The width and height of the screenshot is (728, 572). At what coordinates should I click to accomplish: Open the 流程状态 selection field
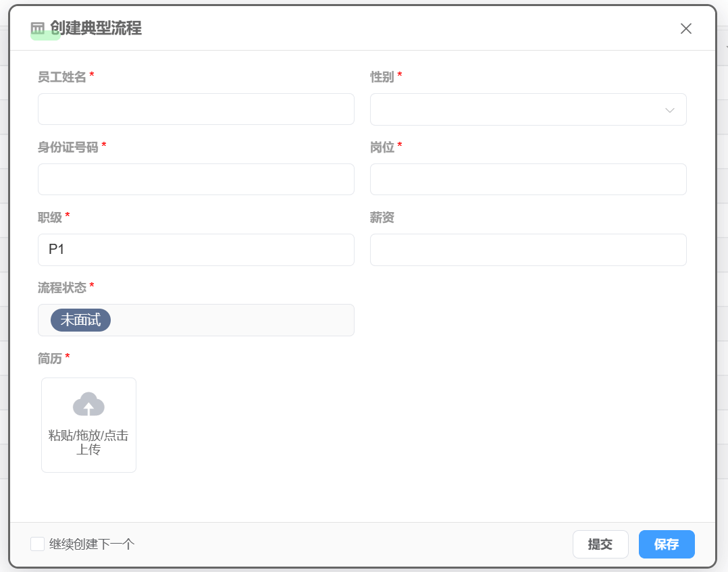pos(230,320)
